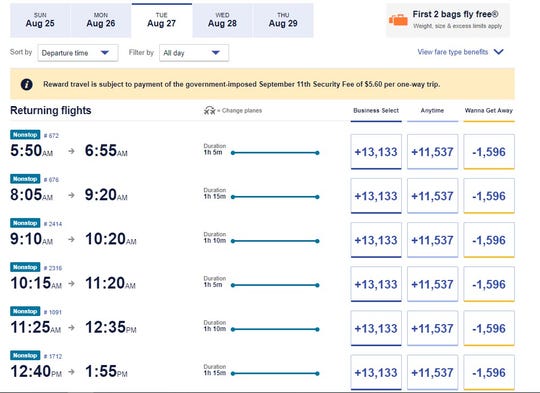Select Wanna Get Away -1,596 for 5:50 AM flight

489,152
